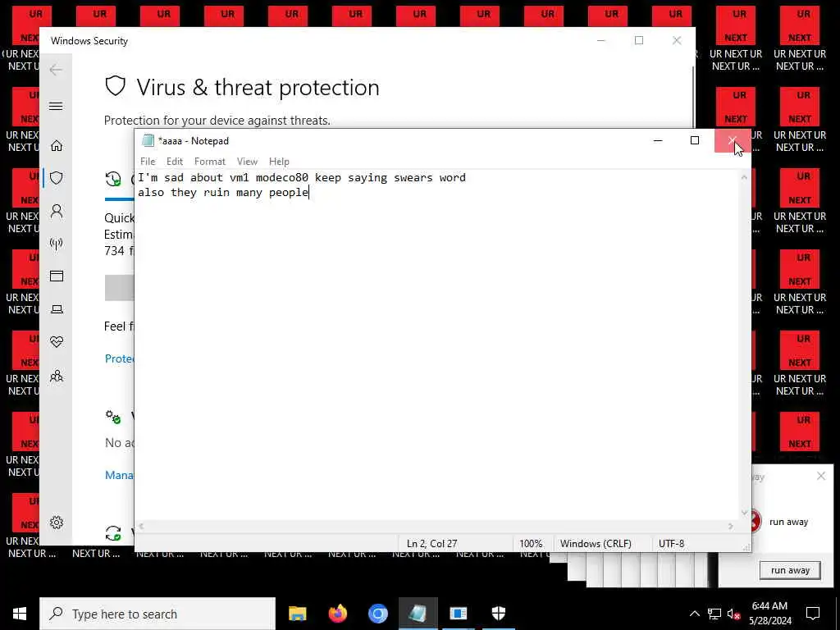
Task: Maximize the Windows Security window
Action: point(638,40)
